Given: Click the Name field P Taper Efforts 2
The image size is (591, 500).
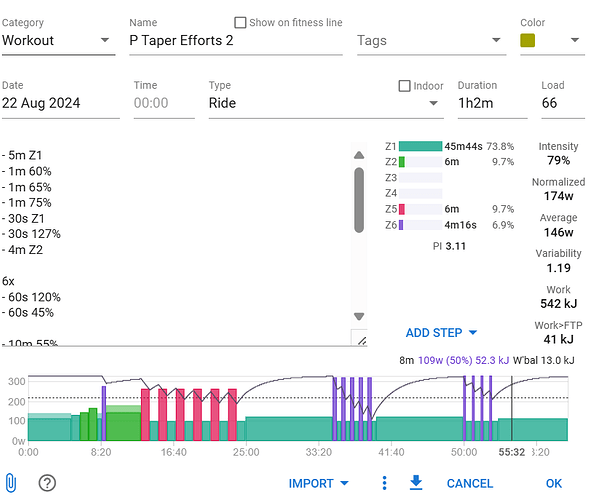Looking at the screenshot, I should click(x=236, y=40).
